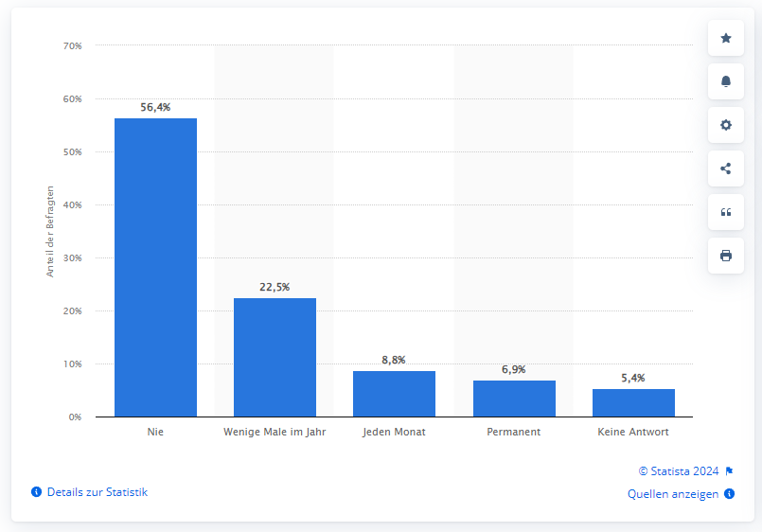
Task: Click the quotation citation icon
Action: pos(725,212)
